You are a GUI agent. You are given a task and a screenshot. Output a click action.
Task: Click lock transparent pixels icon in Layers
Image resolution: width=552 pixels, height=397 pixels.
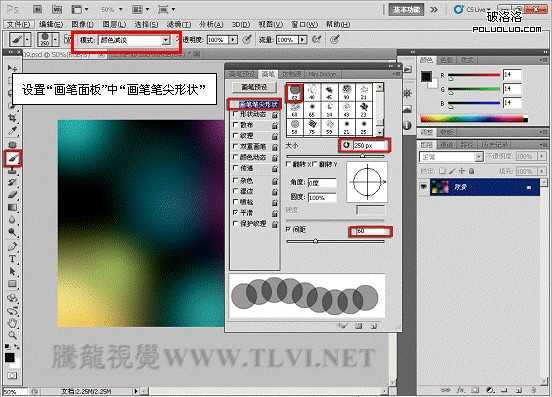point(443,171)
